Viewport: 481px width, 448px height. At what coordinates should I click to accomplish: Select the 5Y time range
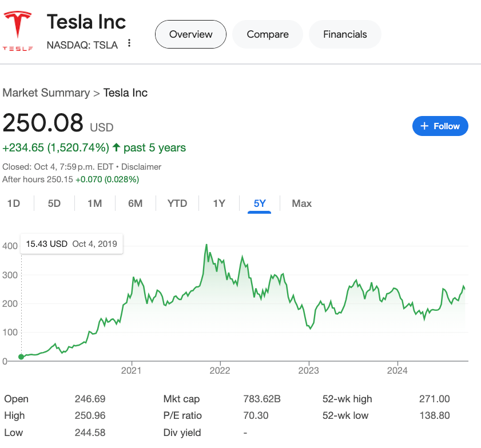pos(260,203)
